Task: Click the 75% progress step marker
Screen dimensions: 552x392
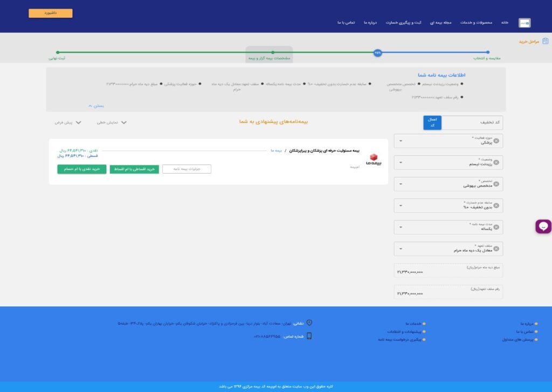Action: tap(377, 52)
